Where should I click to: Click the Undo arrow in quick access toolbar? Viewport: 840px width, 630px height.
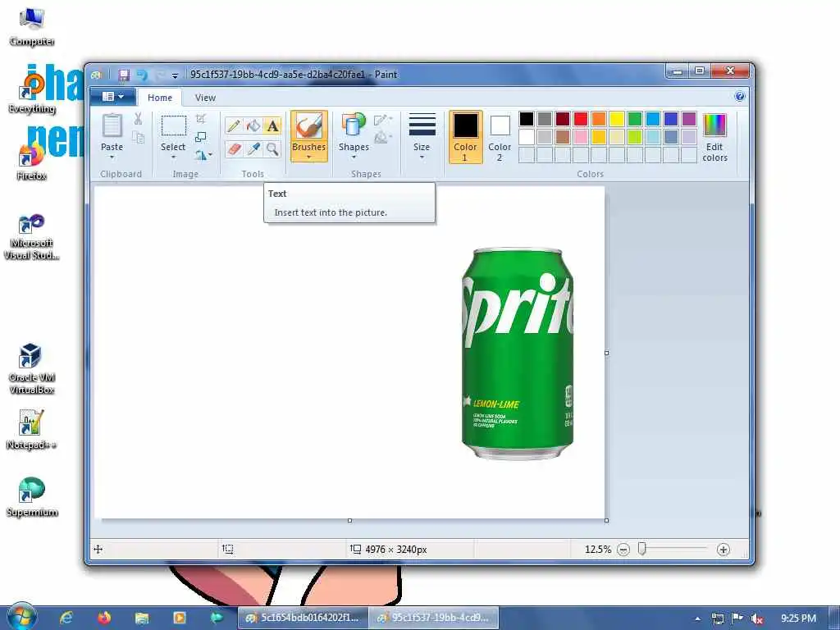click(142, 75)
